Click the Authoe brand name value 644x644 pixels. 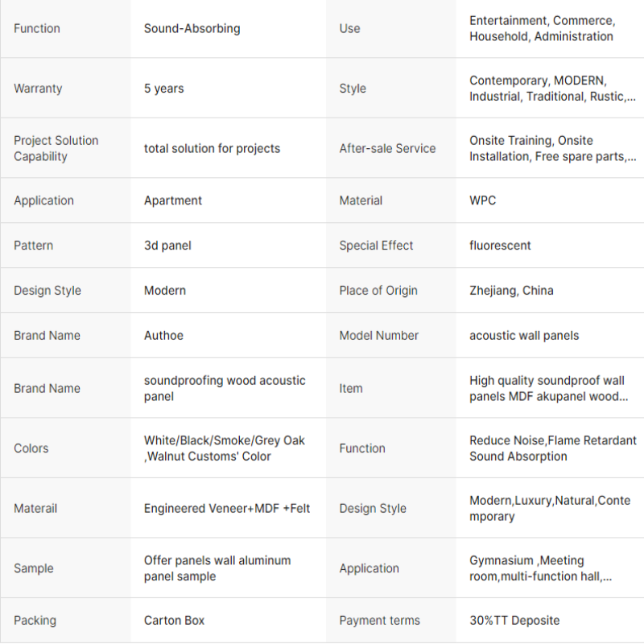tap(163, 336)
